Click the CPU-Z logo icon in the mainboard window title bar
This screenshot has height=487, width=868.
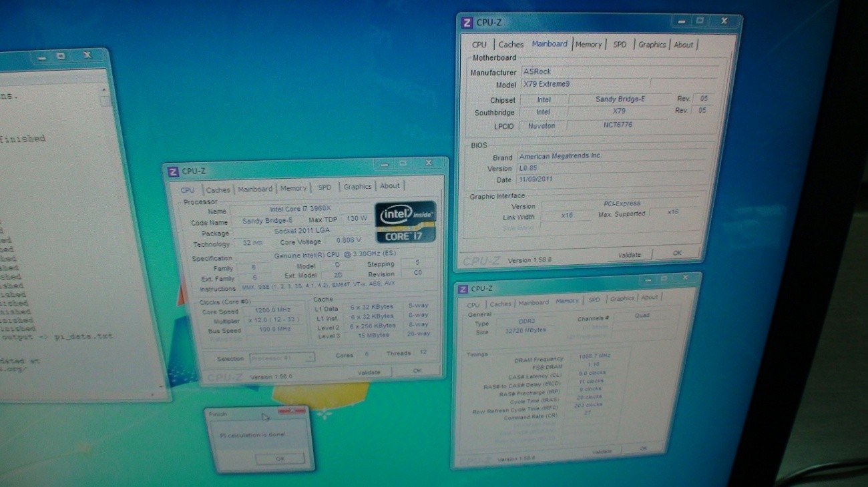pos(467,23)
